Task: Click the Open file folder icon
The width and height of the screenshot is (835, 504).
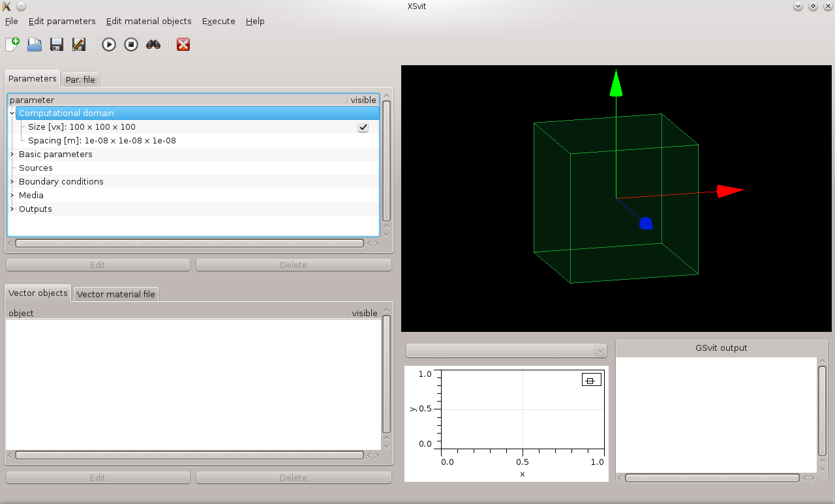Action: (35, 44)
